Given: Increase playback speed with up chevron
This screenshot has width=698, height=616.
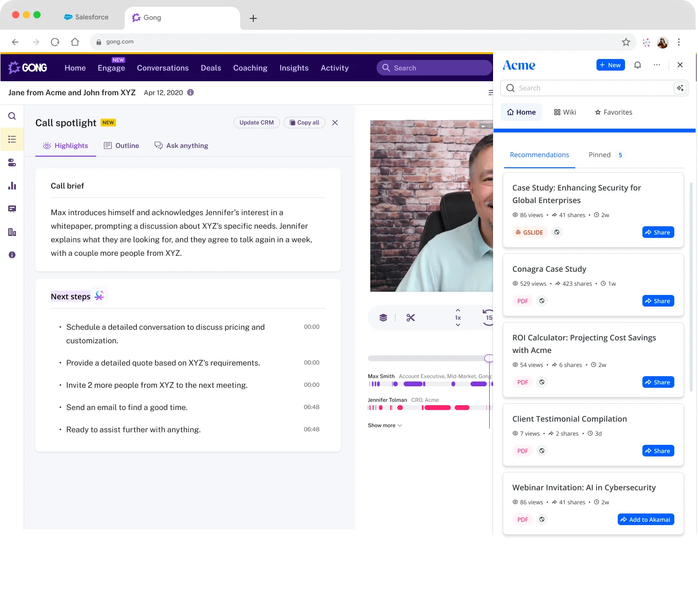Looking at the screenshot, I should pyautogui.click(x=458, y=310).
